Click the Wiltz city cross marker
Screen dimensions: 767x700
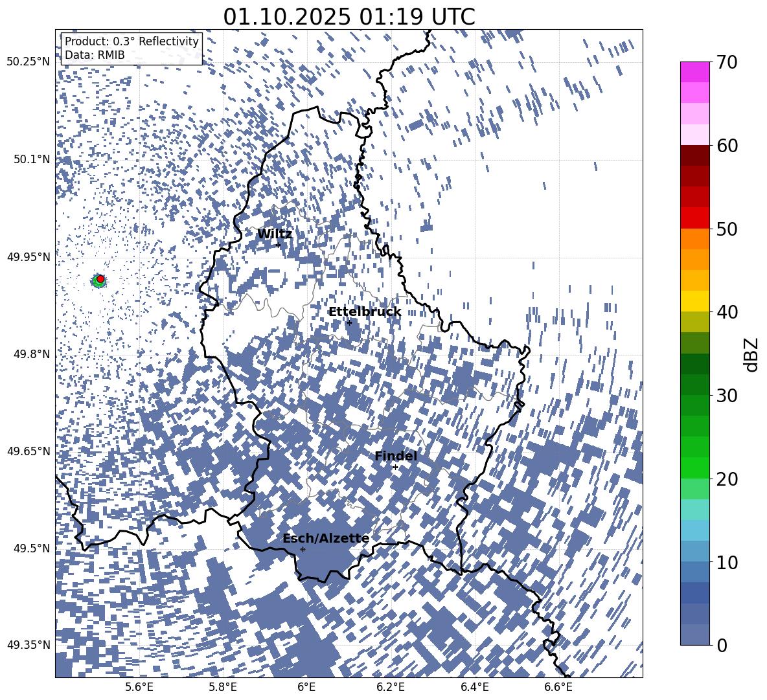click(x=279, y=245)
